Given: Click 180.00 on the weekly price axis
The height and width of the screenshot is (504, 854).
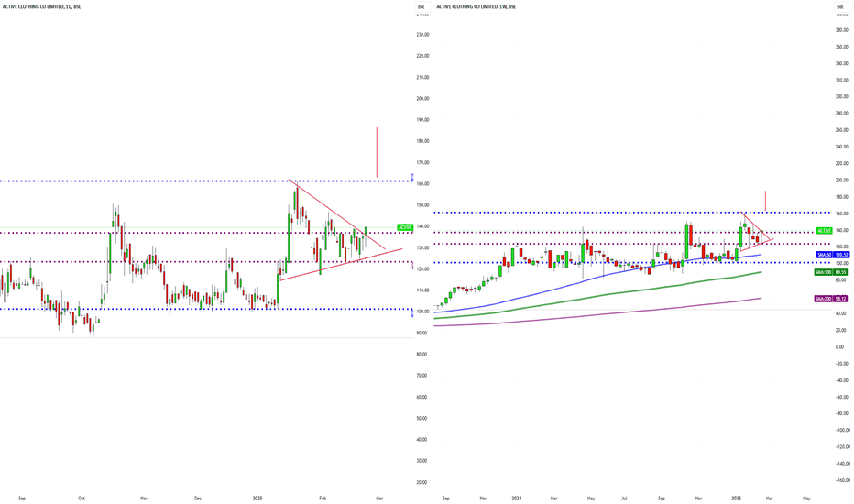Looking at the screenshot, I should [842, 197].
